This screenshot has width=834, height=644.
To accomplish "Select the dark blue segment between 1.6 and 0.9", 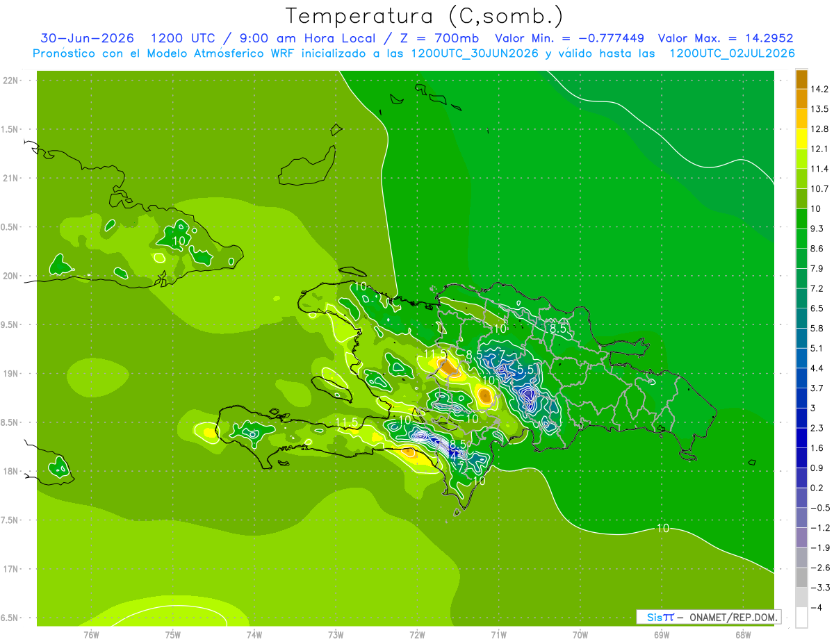I will click(x=801, y=458).
